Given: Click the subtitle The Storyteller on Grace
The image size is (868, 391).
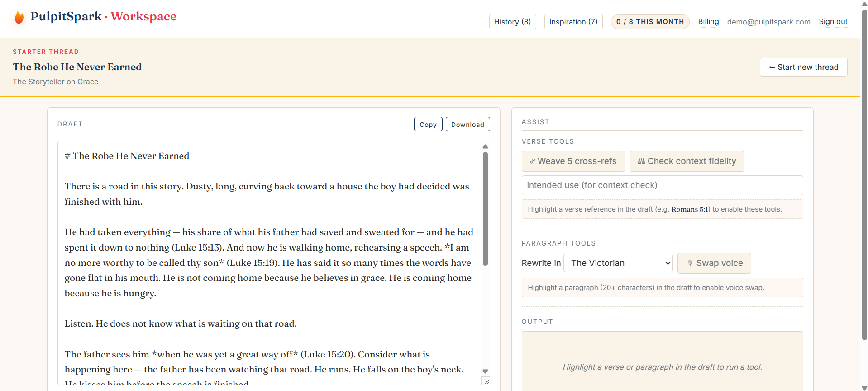Looking at the screenshot, I should click(56, 82).
